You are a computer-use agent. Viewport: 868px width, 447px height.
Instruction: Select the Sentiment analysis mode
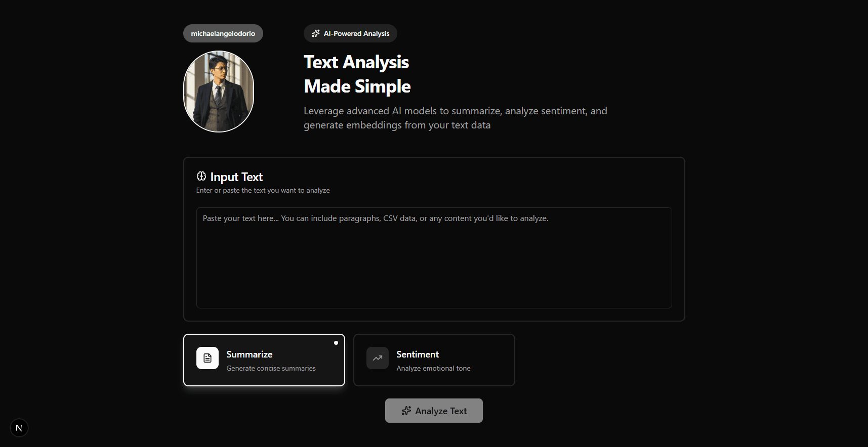coord(434,360)
